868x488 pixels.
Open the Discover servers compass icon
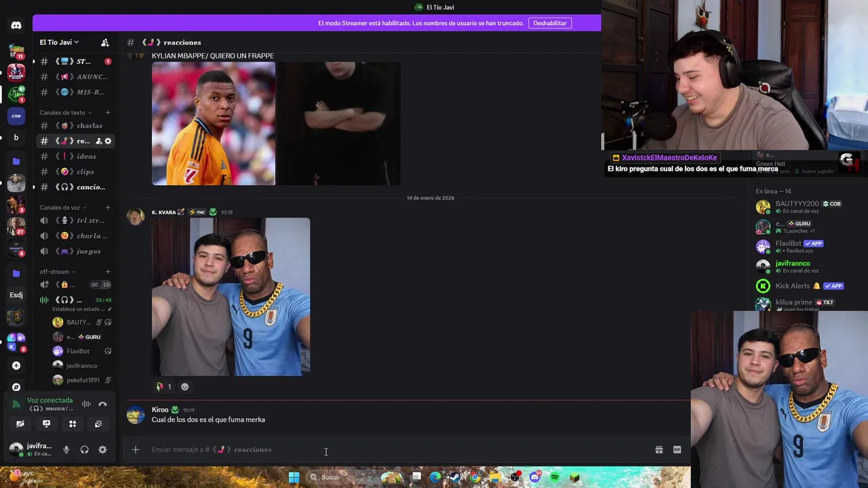tap(16, 387)
